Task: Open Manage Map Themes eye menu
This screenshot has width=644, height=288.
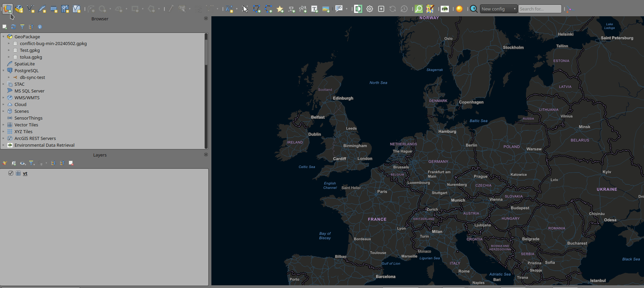Action: [x=22, y=163]
